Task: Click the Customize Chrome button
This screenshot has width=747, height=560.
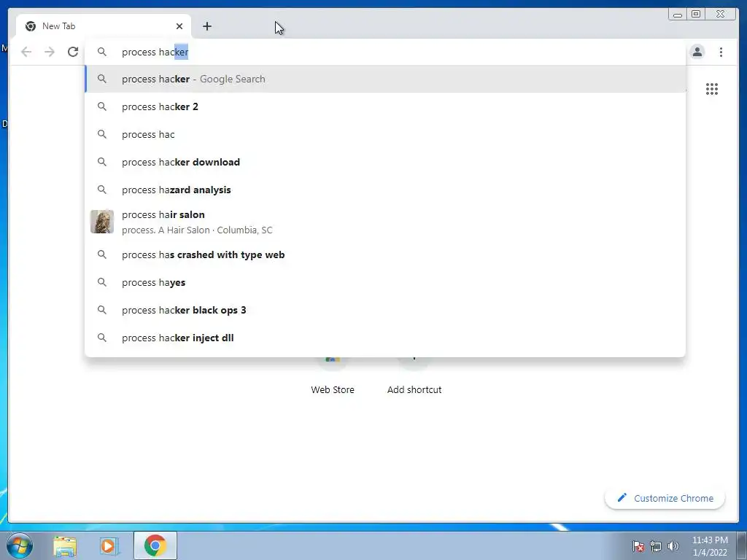Action: (665, 498)
